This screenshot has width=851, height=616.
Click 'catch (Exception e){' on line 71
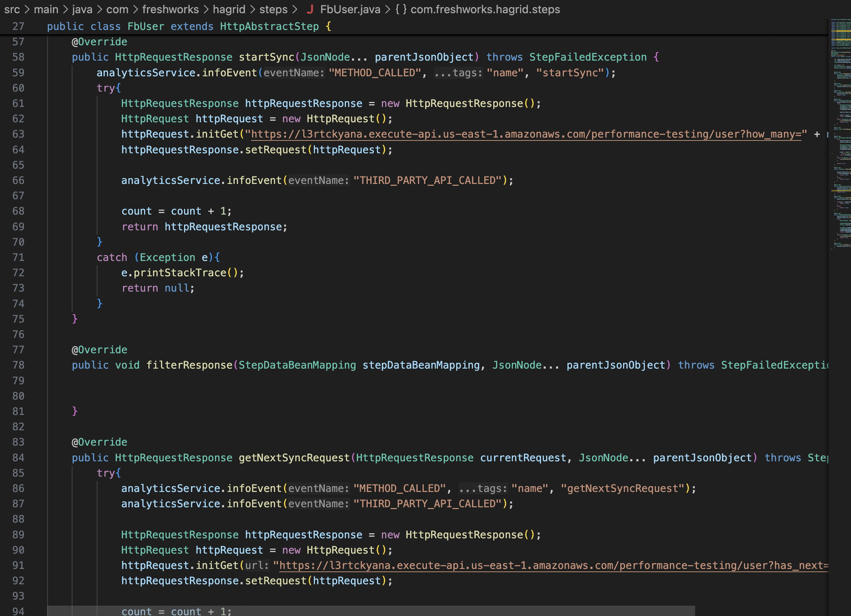[158, 258]
